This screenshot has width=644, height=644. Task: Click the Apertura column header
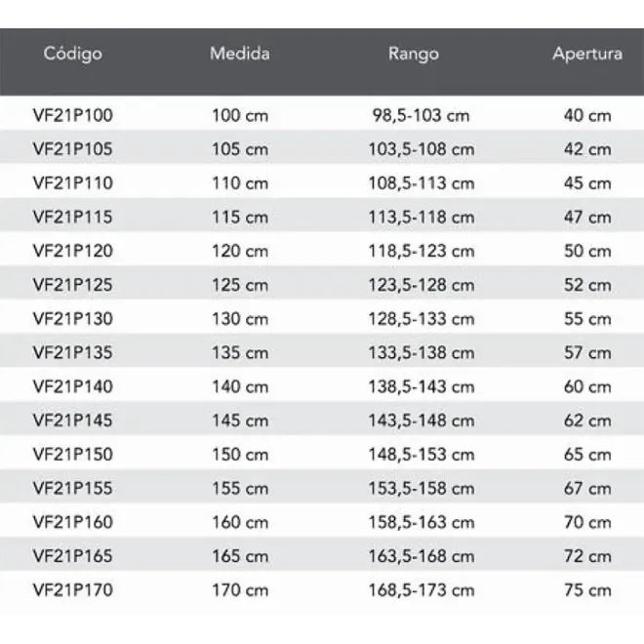pyautogui.click(x=587, y=54)
